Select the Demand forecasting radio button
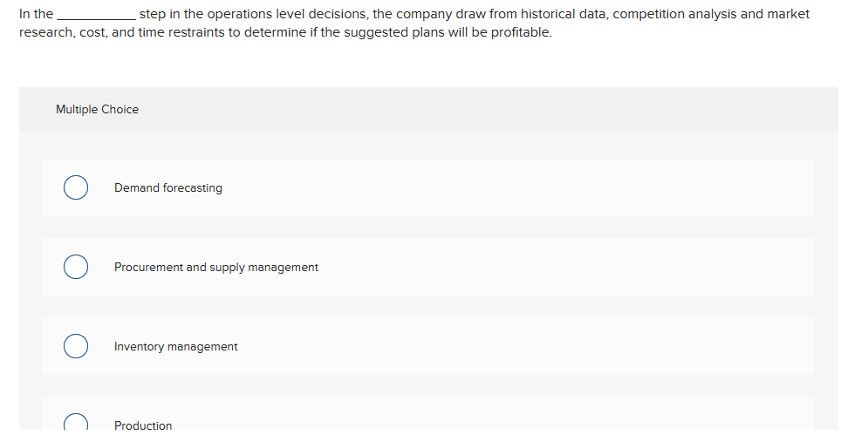868x442 pixels. [76, 188]
